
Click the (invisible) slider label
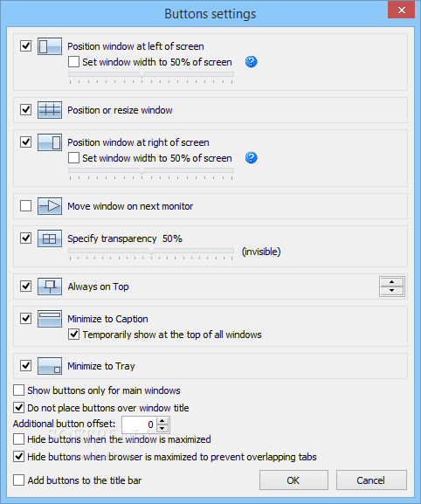[261, 252]
